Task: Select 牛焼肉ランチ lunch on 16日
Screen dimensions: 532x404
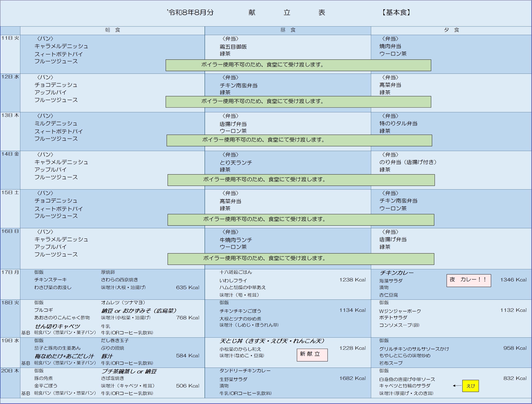Action: [236, 240]
